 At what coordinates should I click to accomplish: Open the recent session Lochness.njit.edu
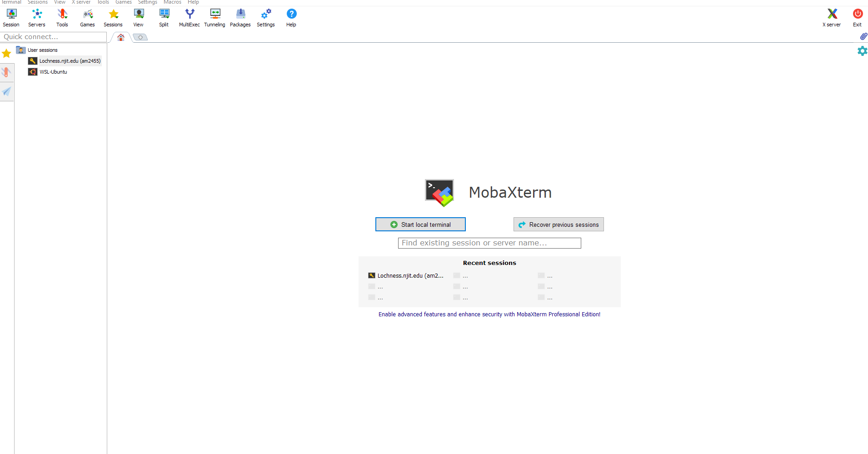click(x=406, y=276)
